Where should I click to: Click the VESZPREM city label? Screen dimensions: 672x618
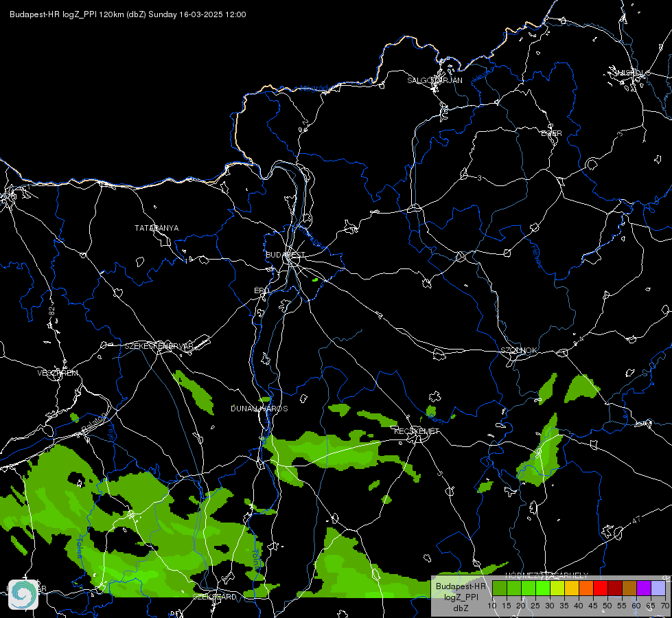pos(58,373)
